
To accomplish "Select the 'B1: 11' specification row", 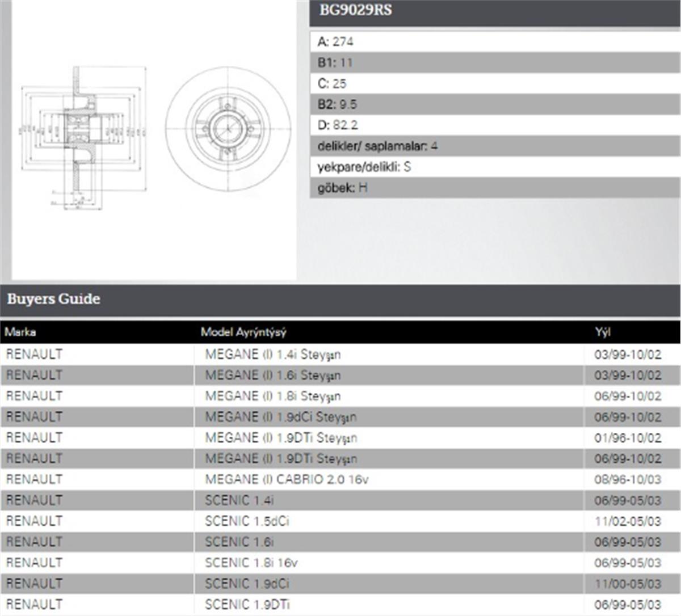I will (x=495, y=62).
